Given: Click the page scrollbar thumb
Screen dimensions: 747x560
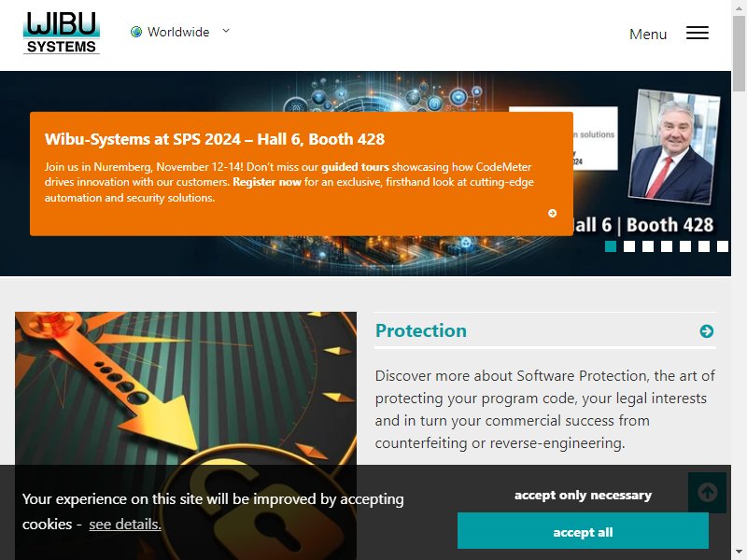Looking at the screenshot, I should coord(739,52).
